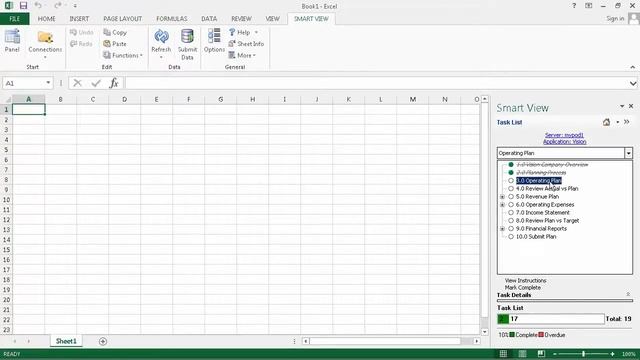Click the Smart View Home icon
The width and height of the screenshot is (640, 360).
607,122
